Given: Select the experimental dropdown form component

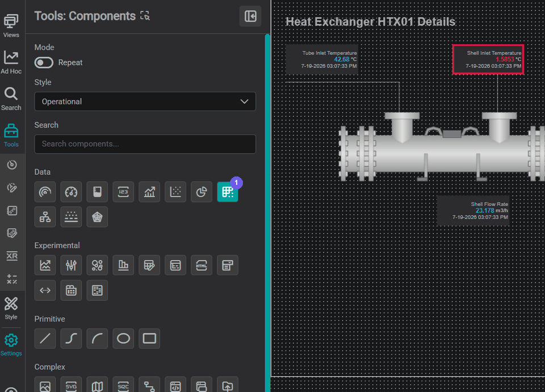Looking at the screenshot, I should (228, 265).
